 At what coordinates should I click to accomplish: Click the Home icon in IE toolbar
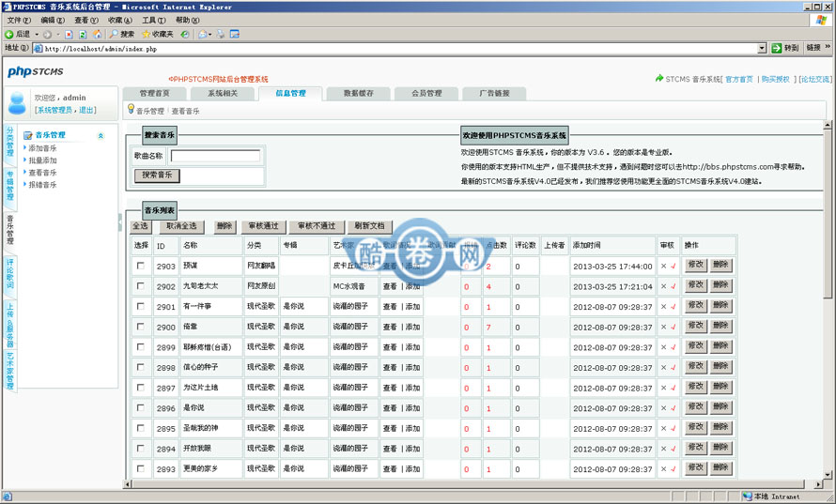[97, 34]
